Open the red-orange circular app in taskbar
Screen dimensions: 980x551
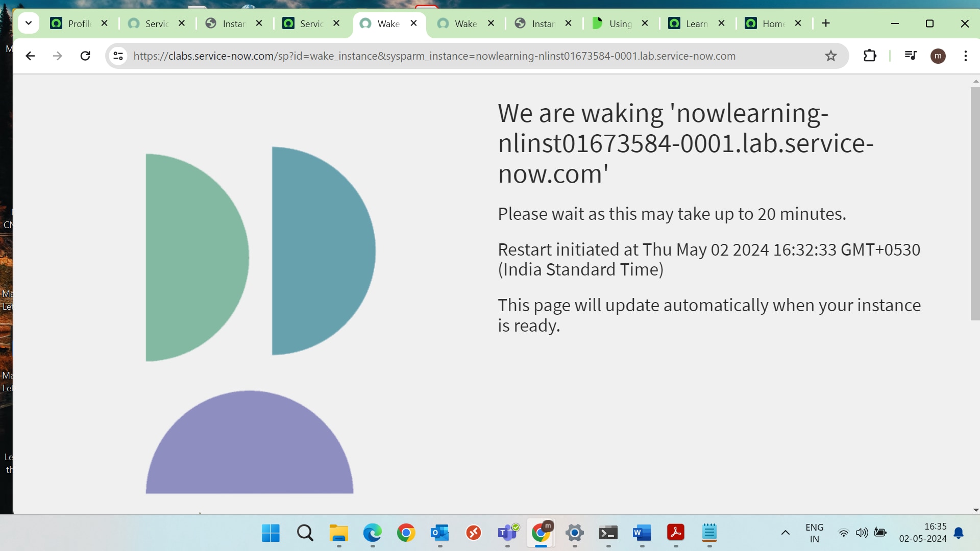[x=473, y=533]
